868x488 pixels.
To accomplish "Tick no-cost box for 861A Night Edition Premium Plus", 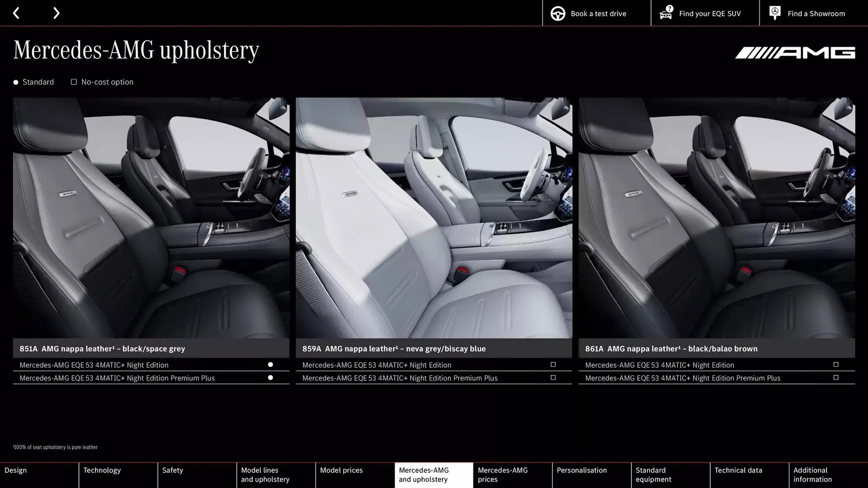I will pyautogui.click(x=836, y=378).
